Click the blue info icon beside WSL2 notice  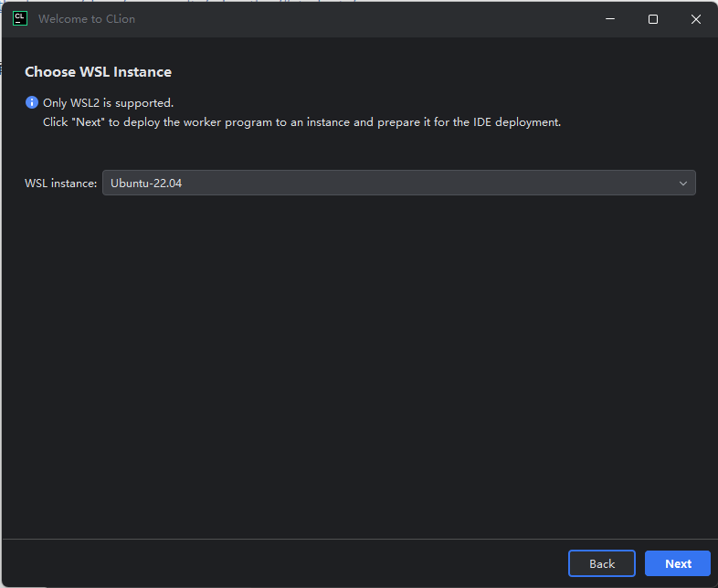pyautogui.click(x=32, y=103)
